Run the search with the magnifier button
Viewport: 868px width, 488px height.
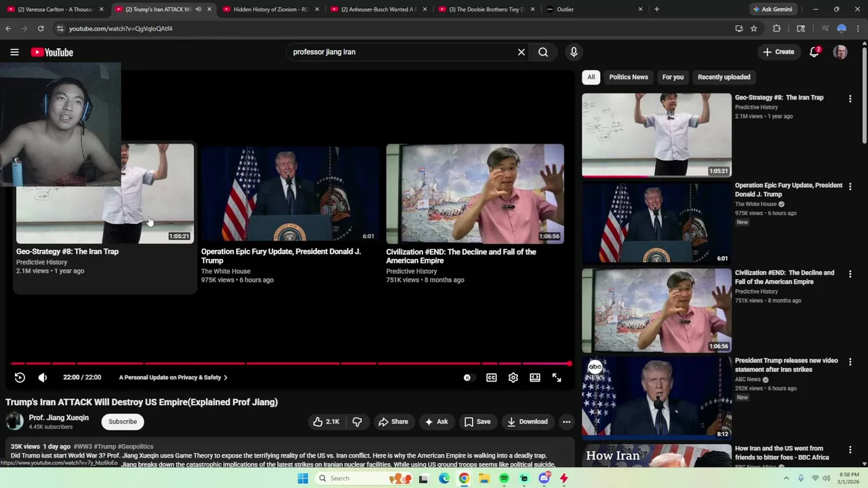point(543,52)
